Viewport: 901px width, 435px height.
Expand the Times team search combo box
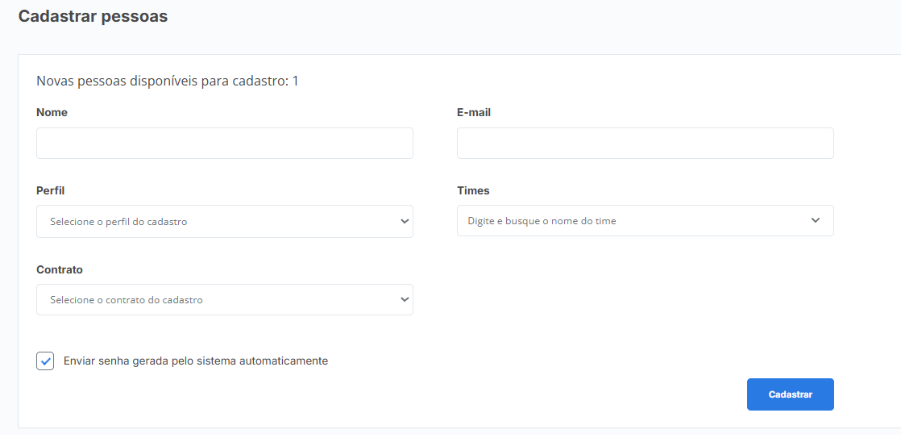click(645, 221)
